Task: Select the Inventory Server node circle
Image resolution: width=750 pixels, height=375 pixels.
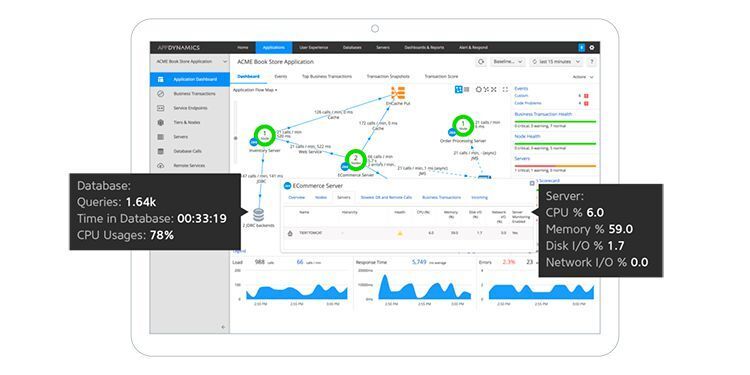Action: pos(265,135)
